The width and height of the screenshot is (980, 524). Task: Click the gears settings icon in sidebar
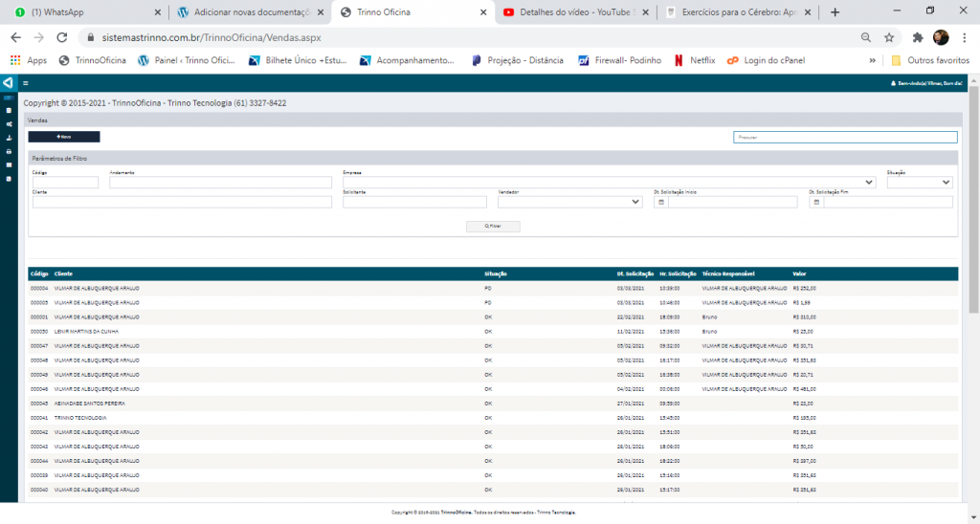click(9, 124)
